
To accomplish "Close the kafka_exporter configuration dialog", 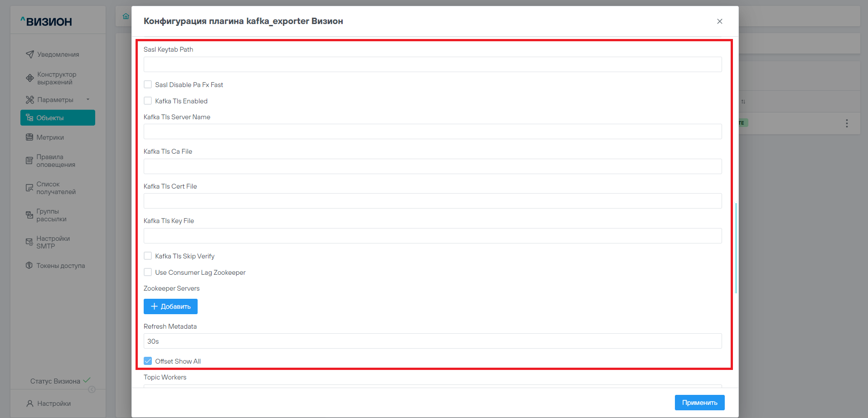I will tap(720, 21).
